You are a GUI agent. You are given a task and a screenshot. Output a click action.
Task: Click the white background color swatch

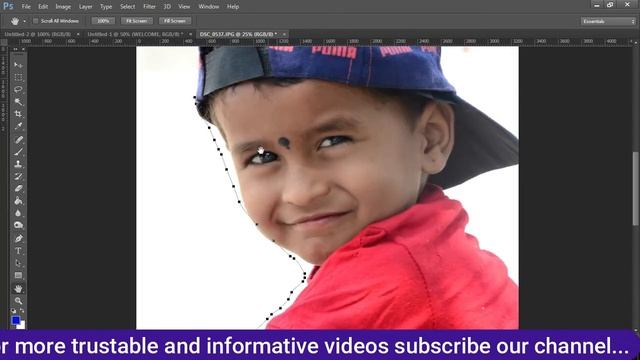click(x=22, y=326)
